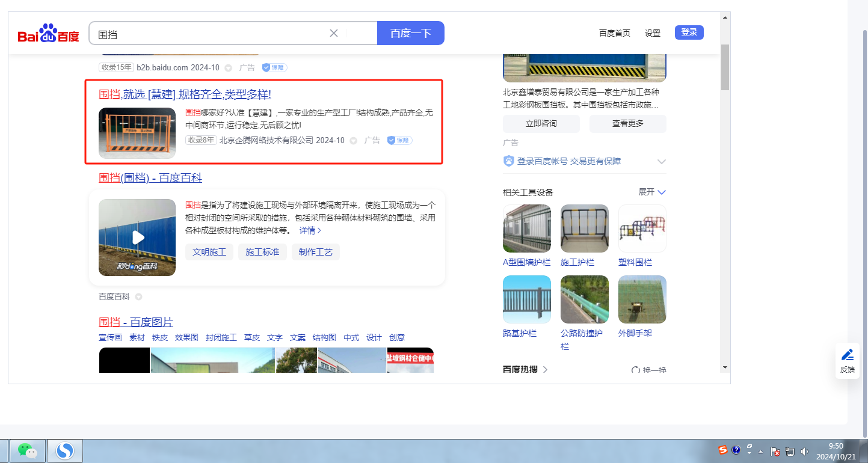Select the 文字 image filter
The height and width of the screenshot is (463, 868).
point(275,337)
